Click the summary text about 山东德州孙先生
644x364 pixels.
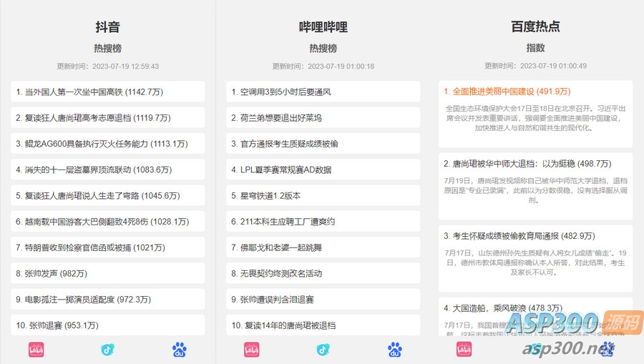(535, 262)
